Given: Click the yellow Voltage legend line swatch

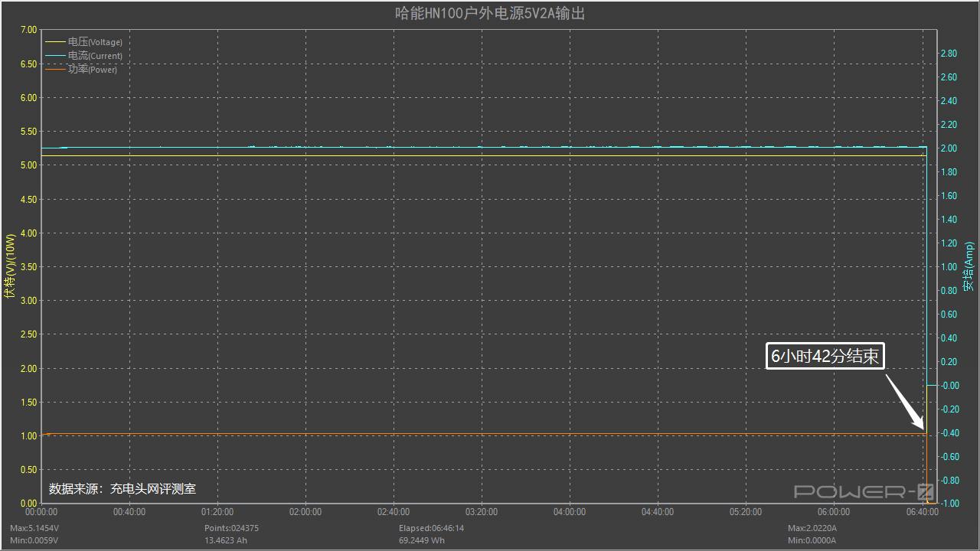Looking at the screenshot, I should [55, 42].
